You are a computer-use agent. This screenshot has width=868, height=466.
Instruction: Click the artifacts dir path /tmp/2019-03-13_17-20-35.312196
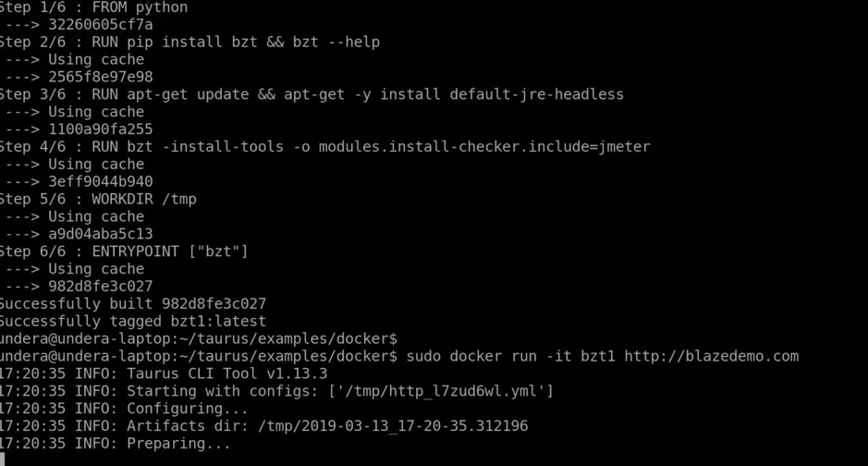[393, 425]
